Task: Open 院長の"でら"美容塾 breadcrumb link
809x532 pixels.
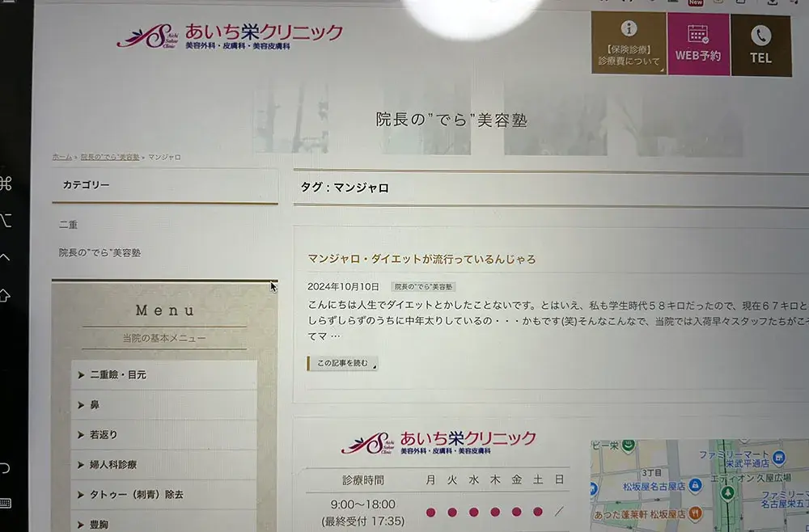Action: point(110,157)
